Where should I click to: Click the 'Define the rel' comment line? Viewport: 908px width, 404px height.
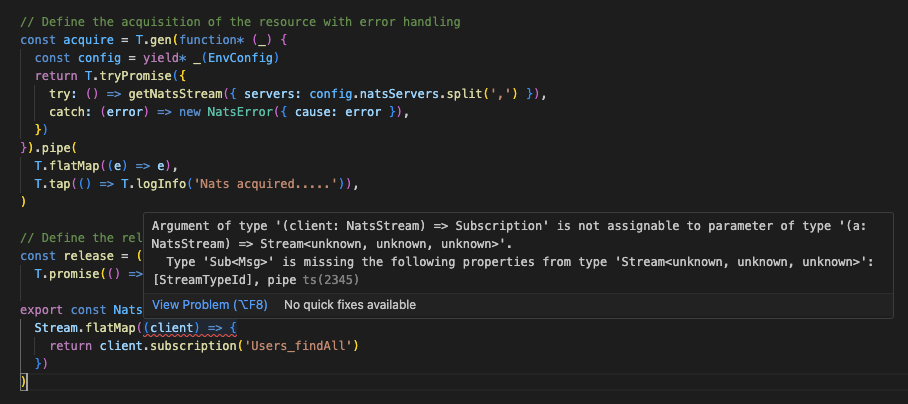click(x=81, y=238)
